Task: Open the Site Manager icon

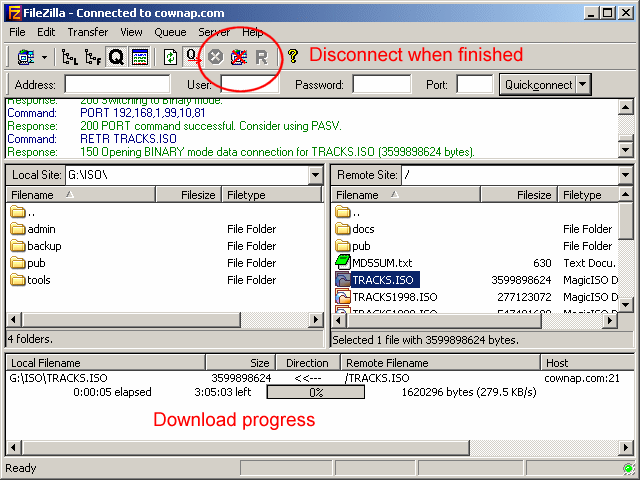Action: [x=25, y=57]
